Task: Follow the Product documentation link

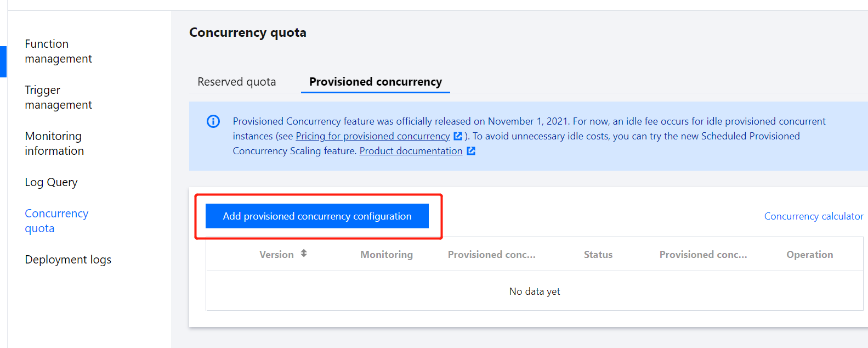Action: pyautogui.click(x=411, y=151)
